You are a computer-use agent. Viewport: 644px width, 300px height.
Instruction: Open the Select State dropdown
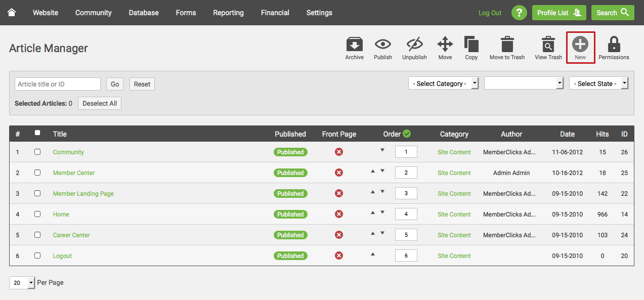(598, 83)
